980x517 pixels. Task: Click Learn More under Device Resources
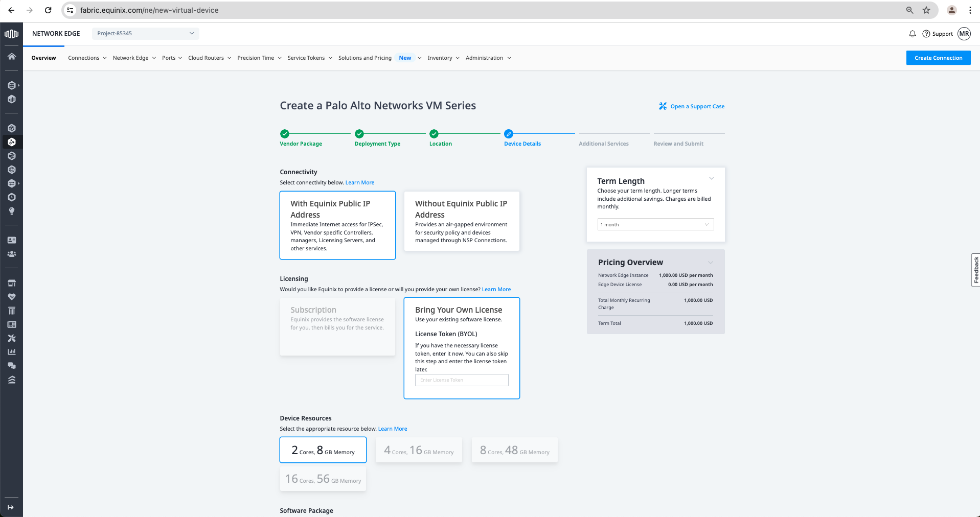(x=393, y=429)
